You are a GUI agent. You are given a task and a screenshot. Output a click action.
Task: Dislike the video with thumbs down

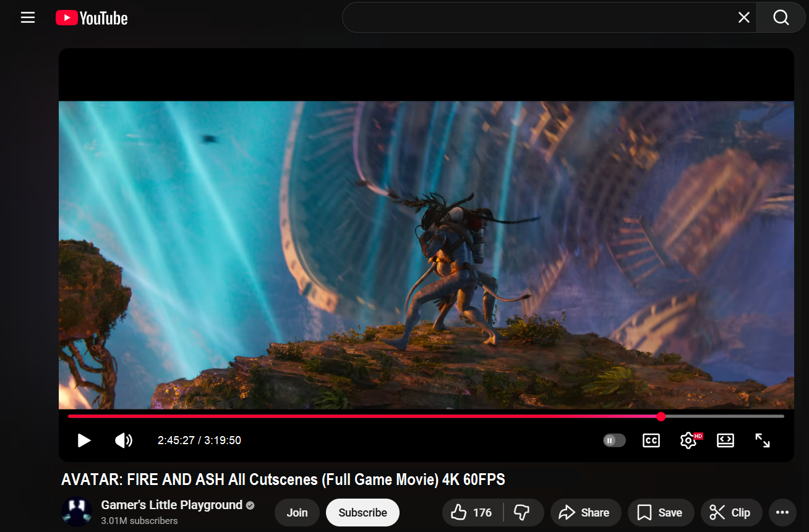(x=523, y=512)
